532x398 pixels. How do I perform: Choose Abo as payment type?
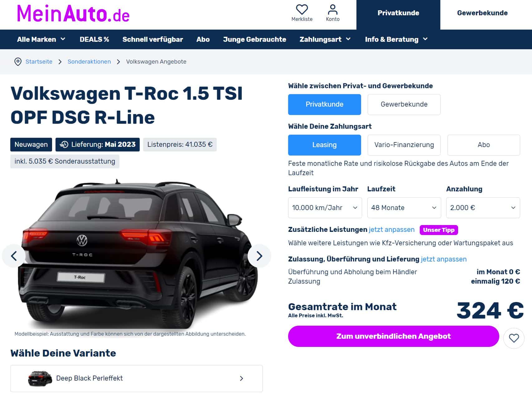point(484,145)
